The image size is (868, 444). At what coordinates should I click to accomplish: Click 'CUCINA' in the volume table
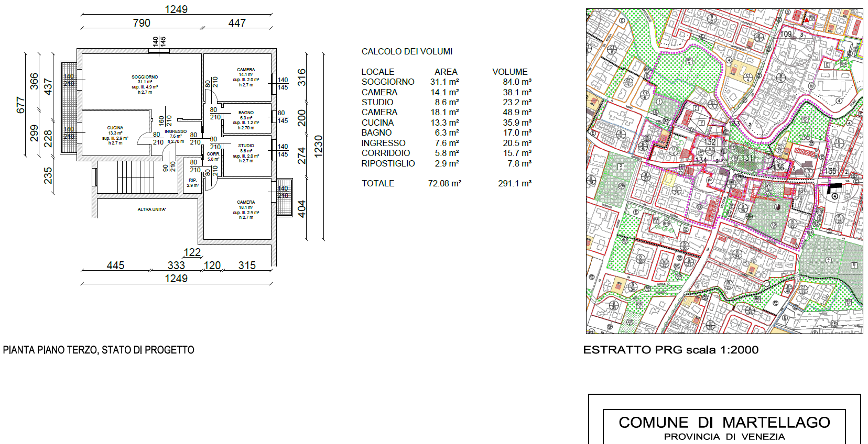[377, 123]
